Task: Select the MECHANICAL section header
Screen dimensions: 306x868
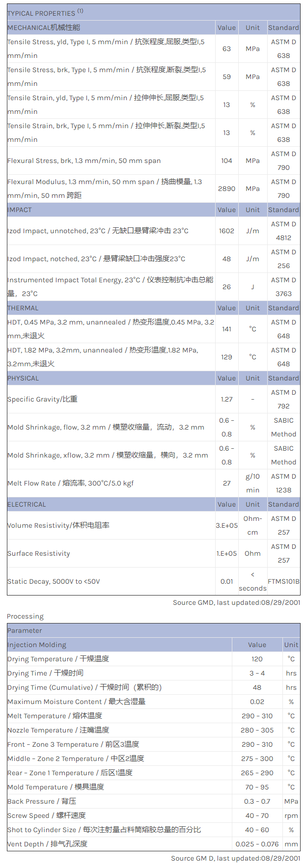Action: click(44, 27)
